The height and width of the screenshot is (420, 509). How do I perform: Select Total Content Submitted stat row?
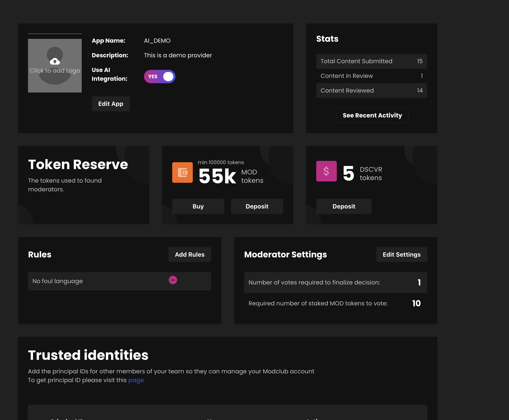coord(371,61)
